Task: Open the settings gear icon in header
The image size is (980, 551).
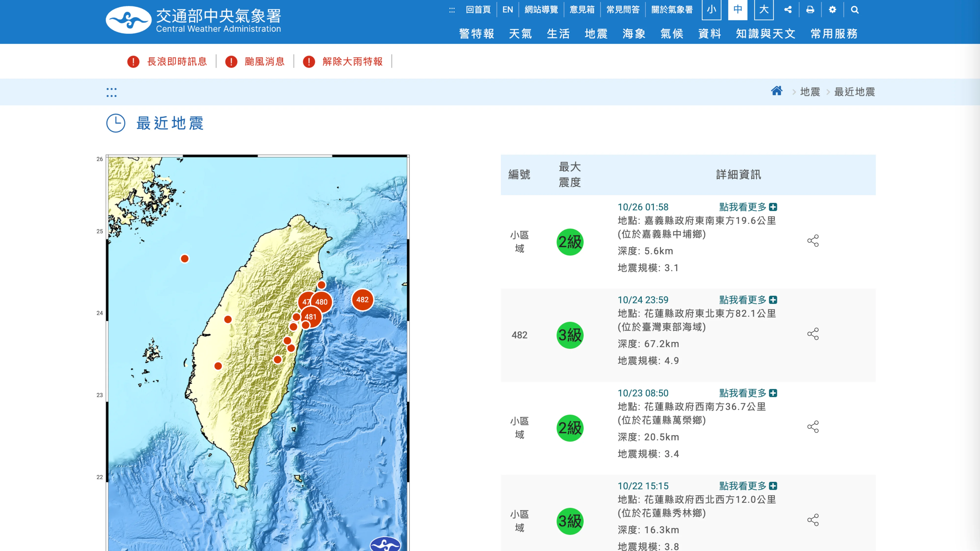Action: [x=833, y=10]
